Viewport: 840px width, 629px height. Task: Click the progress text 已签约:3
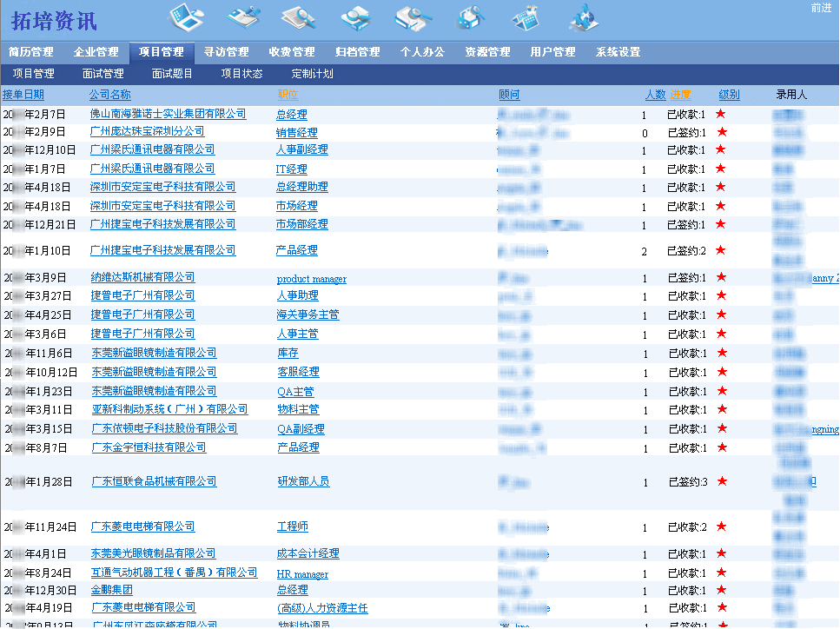coord(688,481)
